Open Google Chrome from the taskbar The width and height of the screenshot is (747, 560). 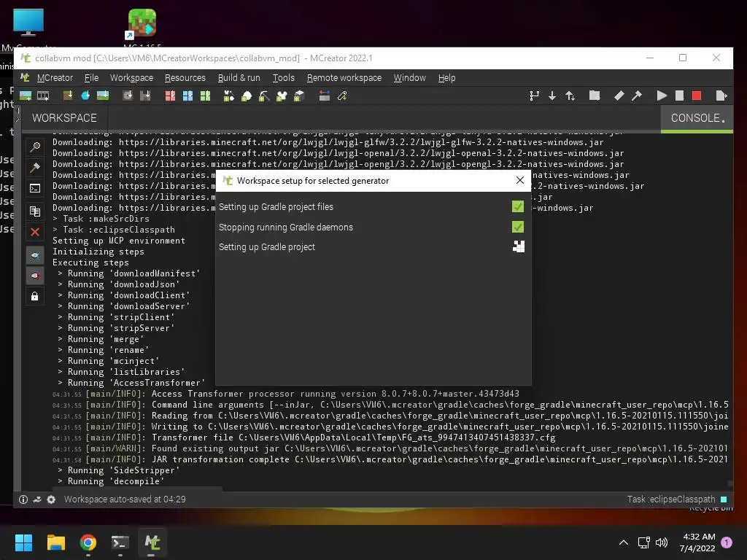88,542
